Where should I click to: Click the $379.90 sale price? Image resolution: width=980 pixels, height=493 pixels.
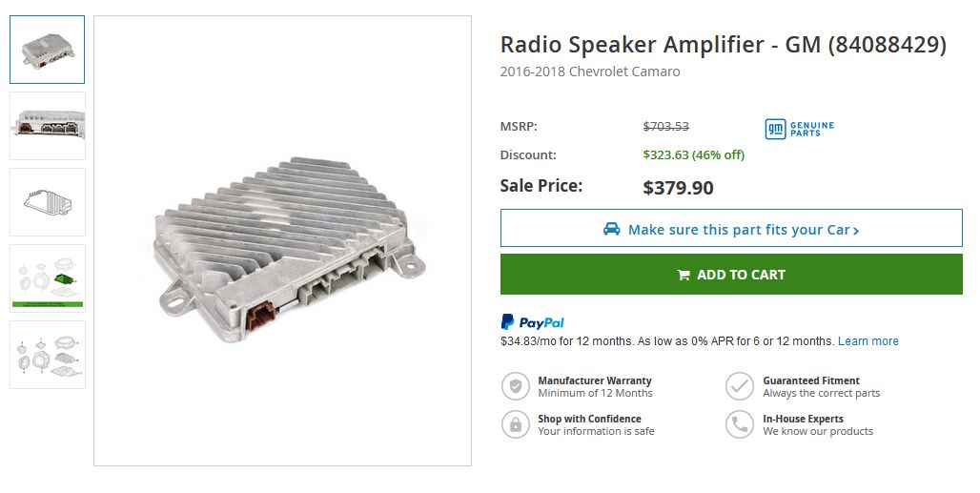tap(678, 188)
